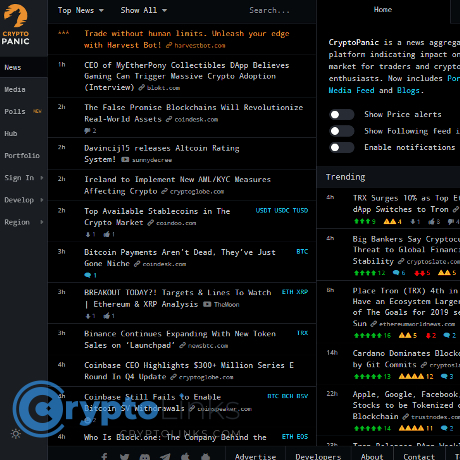Click the video icon beside sunnydecree

point(125,160)
